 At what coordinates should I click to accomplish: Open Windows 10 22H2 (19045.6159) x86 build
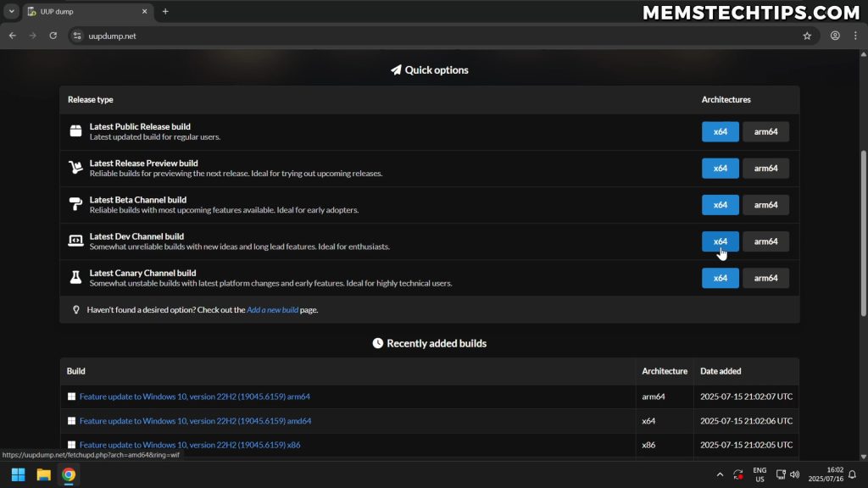pyautogui.click(x=190, y=445)
